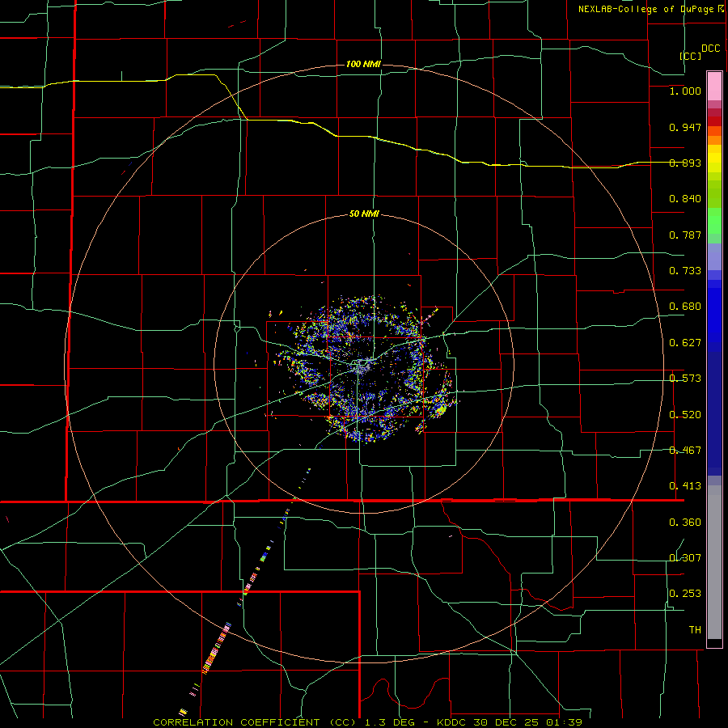
Task: Click the 50 NMI range ring label
Action: (x=364, y=214)
